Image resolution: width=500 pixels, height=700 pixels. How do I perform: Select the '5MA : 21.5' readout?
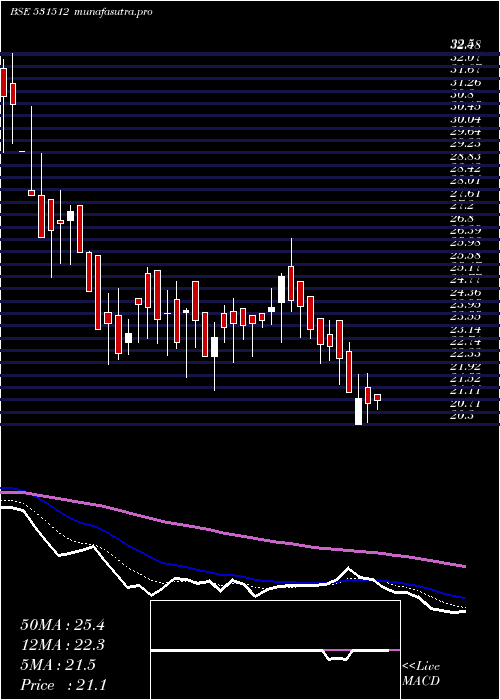click(58, 665)
